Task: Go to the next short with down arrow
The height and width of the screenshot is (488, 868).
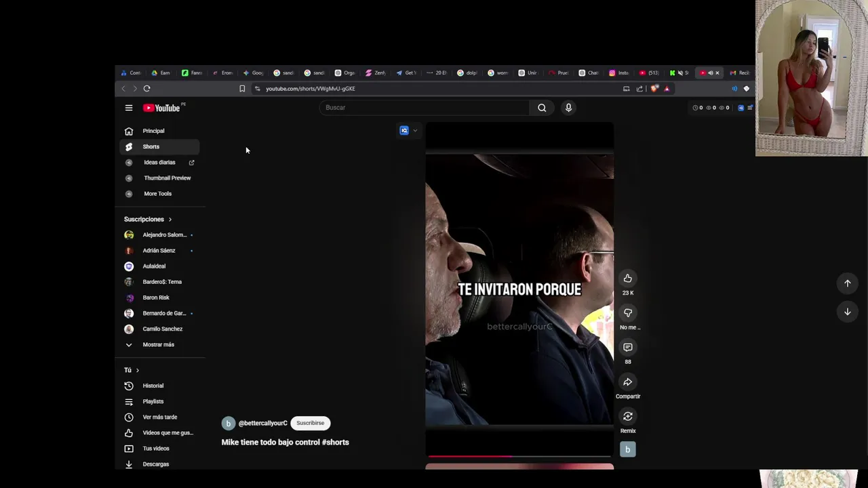Action: pos(847,312)
